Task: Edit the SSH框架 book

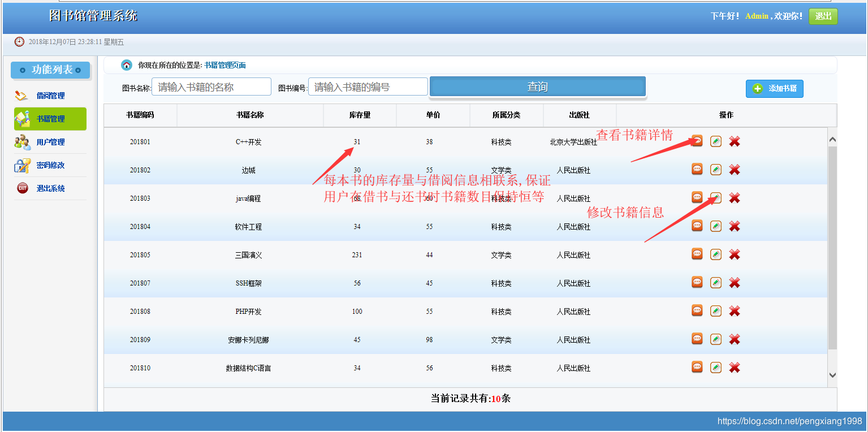Action: (716, 283)
